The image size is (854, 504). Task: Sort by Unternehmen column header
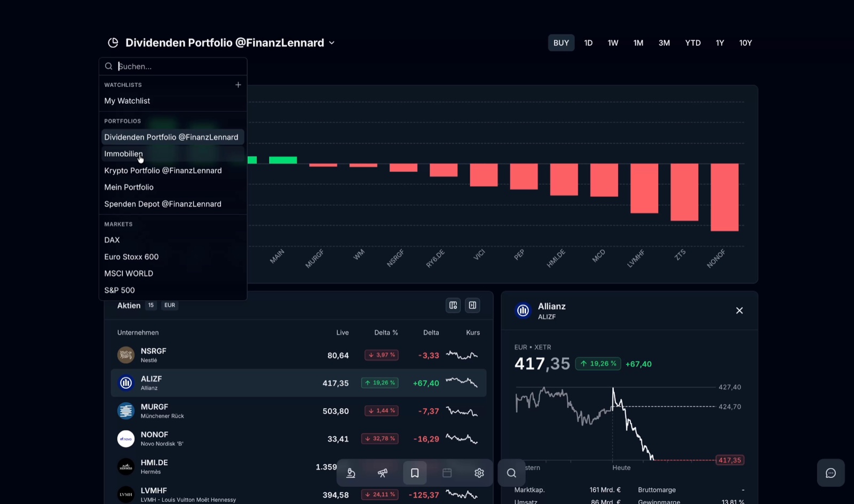click(138, 332)
